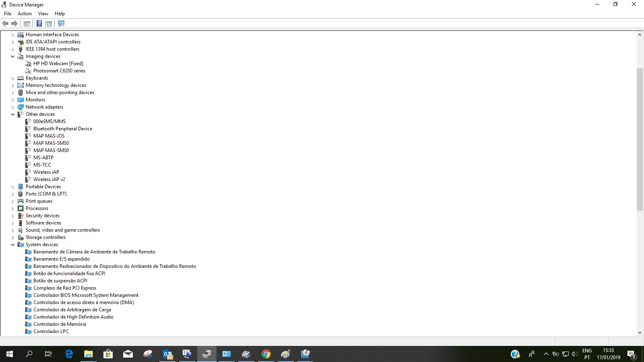
Task: Select the HP HD Webcam device icon
Action: [27, 64]
